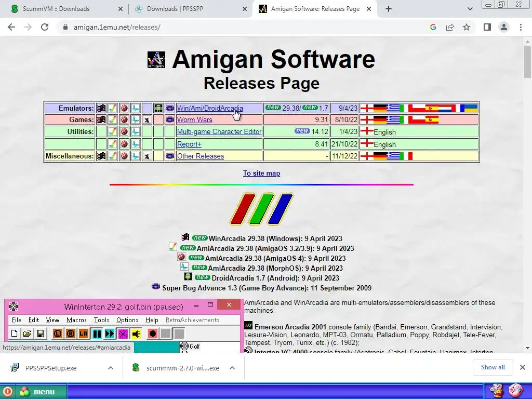Click the R controller button in WinInterton
Image resolution: width=532 pixels, height=399 pixels.
71,334
